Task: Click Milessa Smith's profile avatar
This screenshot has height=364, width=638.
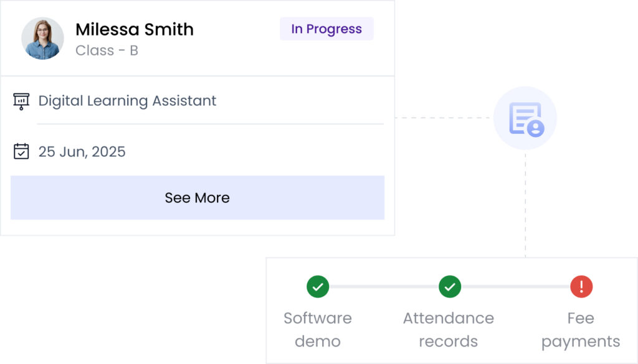Action: 42,38
